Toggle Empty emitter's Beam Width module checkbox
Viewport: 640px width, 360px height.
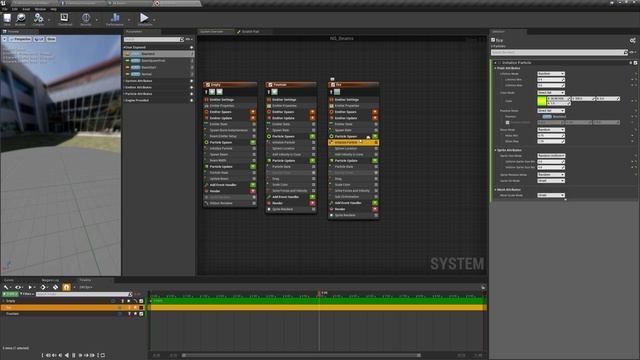[x=254, y=160]
